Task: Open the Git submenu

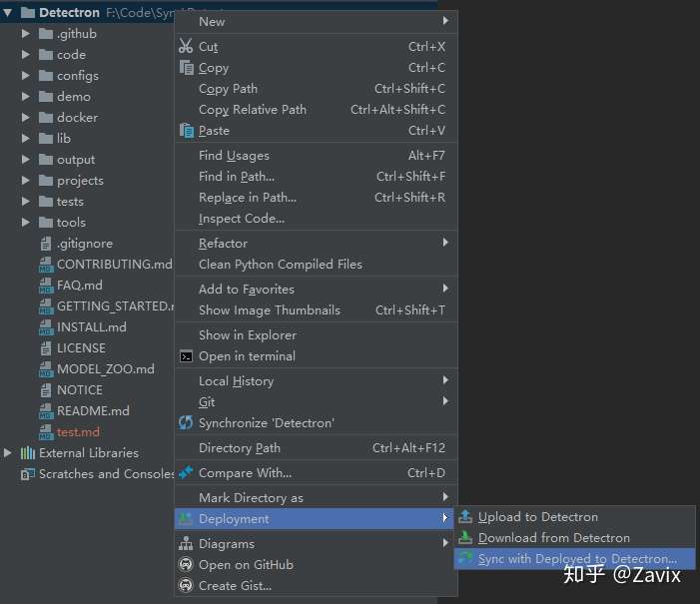Action: [x=317, y=402]
